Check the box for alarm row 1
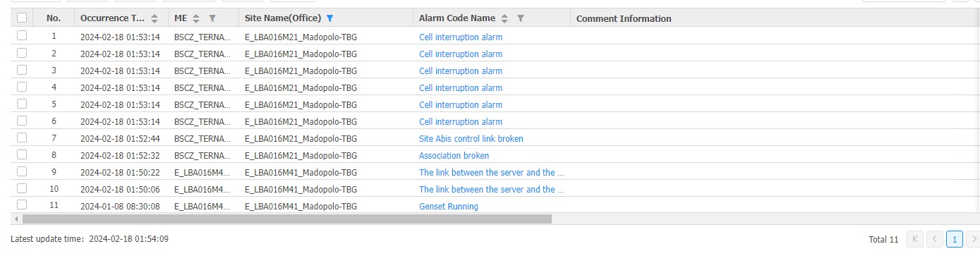Screen dimensions: 980x280 click(x=22, y=36)
